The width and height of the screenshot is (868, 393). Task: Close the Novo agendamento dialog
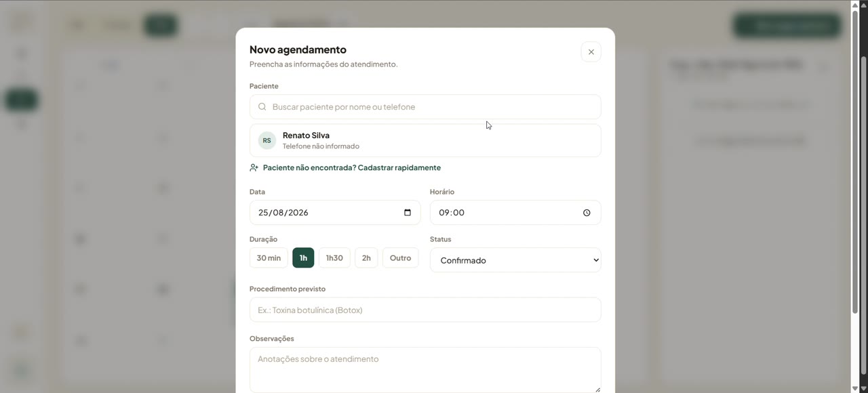pos(591,52)
